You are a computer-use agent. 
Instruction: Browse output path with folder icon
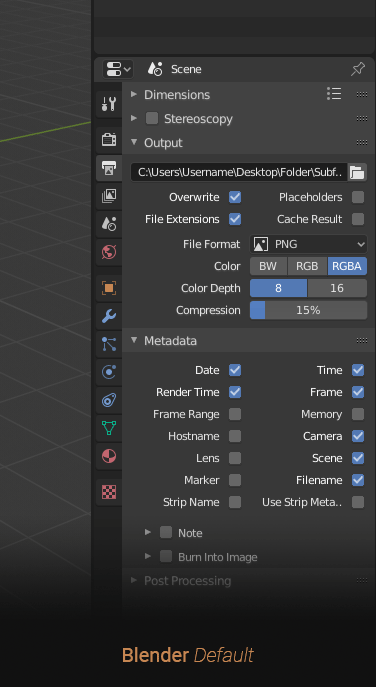pos(357,172)
